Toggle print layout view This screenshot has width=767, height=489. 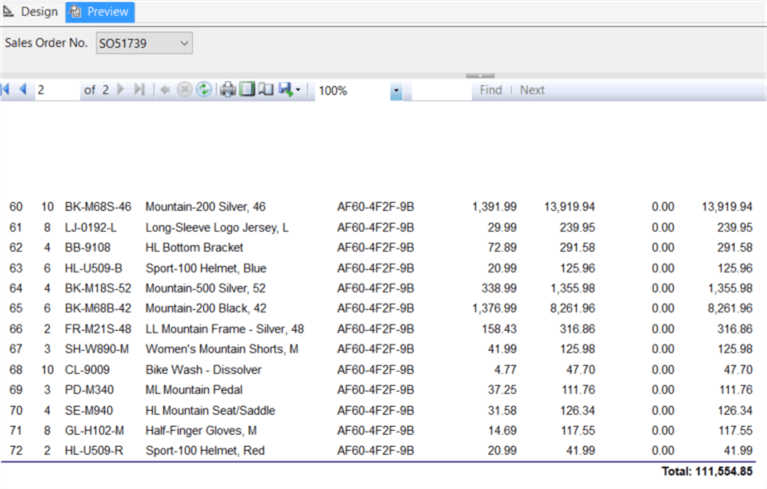pyautogui.click(x=247, y=90)
